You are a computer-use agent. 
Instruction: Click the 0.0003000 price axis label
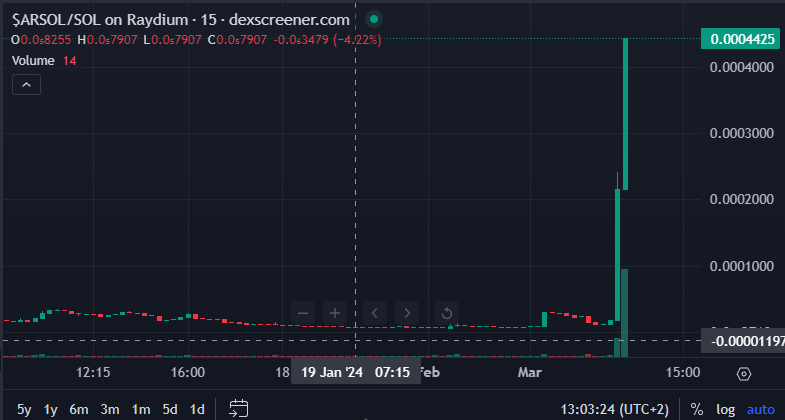coord(741,134)
